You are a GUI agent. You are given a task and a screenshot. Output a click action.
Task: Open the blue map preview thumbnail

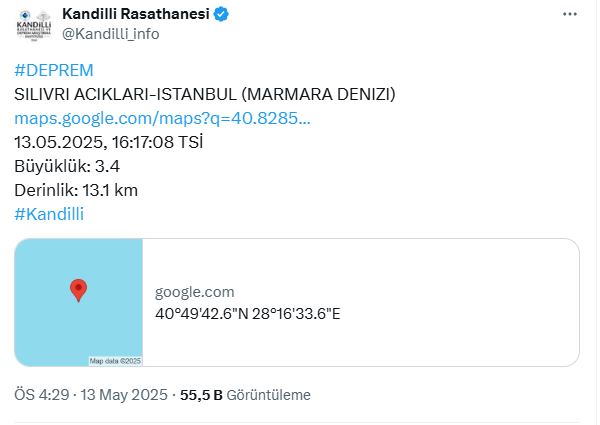tap(78, 302)
